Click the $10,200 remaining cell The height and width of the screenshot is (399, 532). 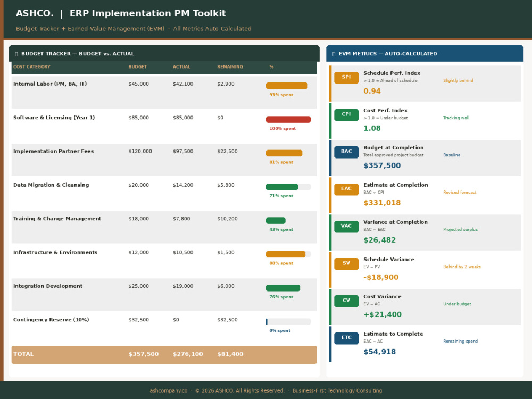pos(227,219)
